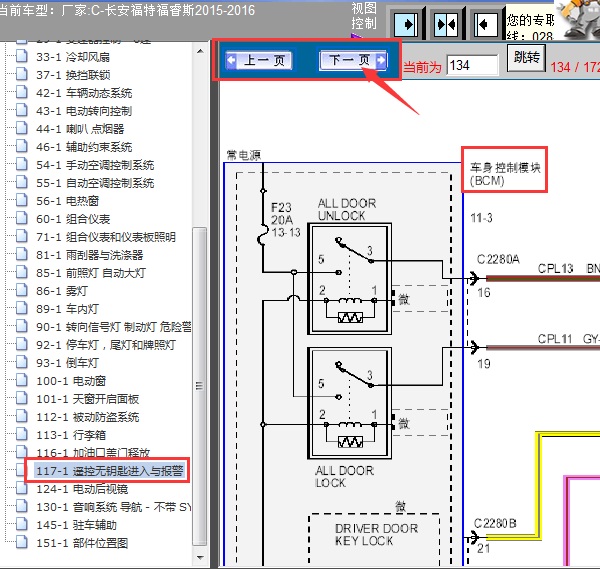Click the 车身控制模块 (BCM) label

tap(505, 174)
